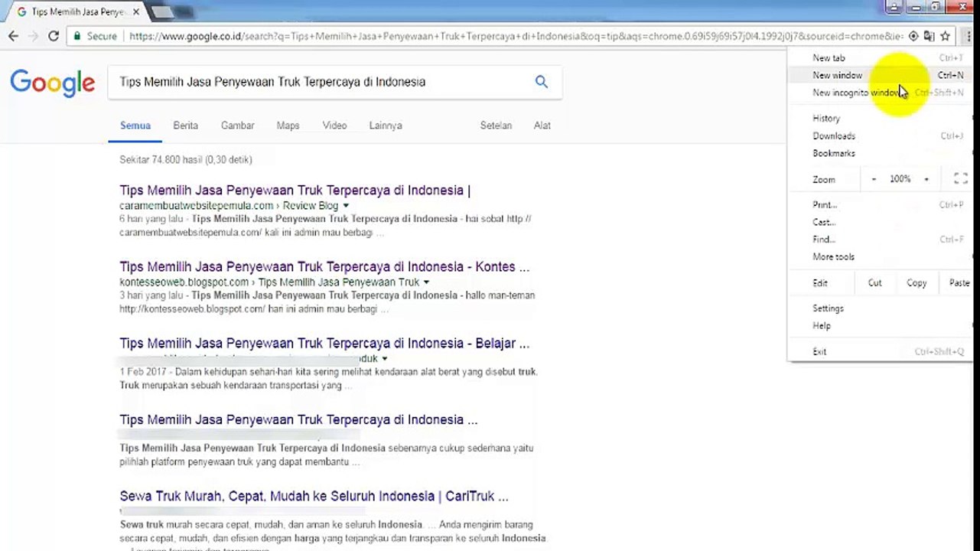980x551 pixels.
Task: Click the blue magnifier search button
Action: (542, 82)
